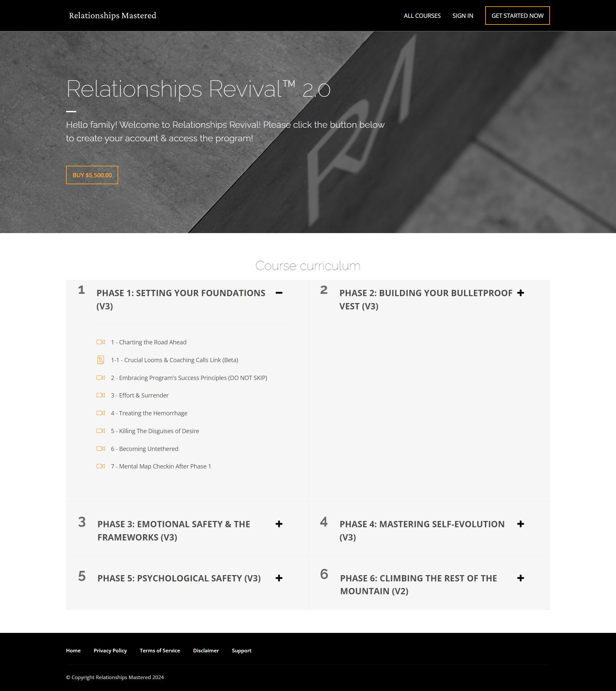Open the Privacy Policy footer link
616x691 pixels.
pos(110,650)
